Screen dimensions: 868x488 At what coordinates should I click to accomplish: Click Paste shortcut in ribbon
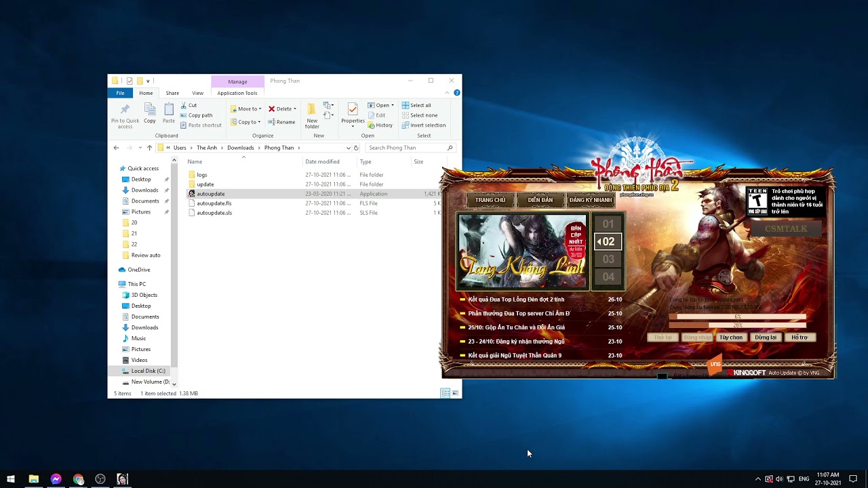[201, 125]
